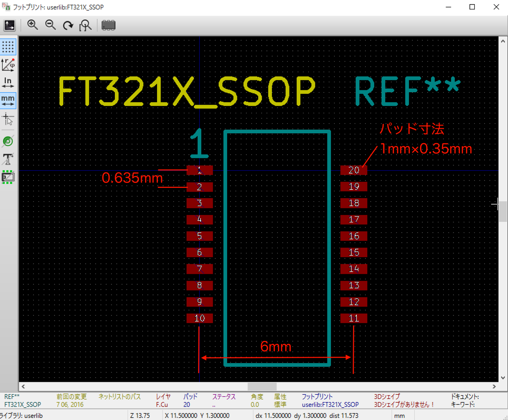Click the horizontal scrollbar thumb

(x=262, y=386)
